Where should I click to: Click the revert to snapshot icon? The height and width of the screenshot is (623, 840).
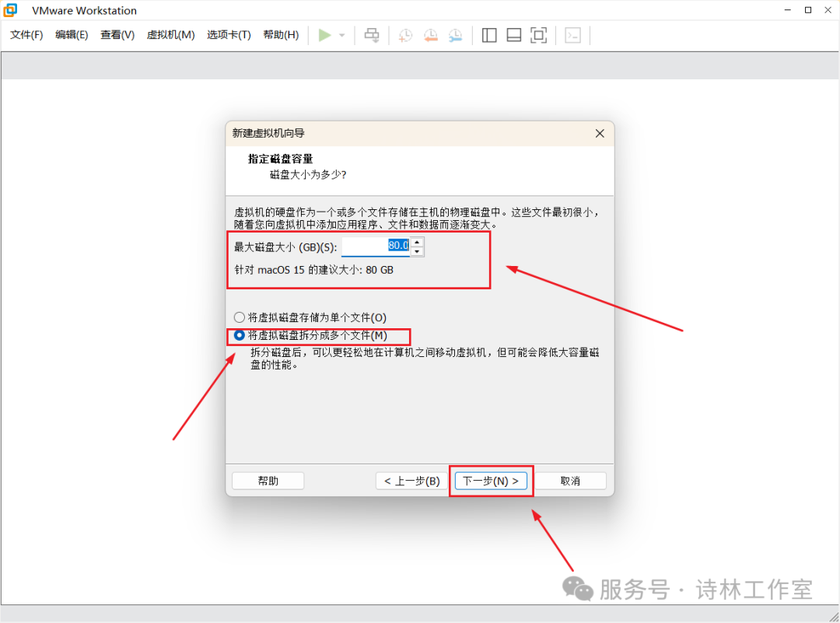click(x=431, y=35)
